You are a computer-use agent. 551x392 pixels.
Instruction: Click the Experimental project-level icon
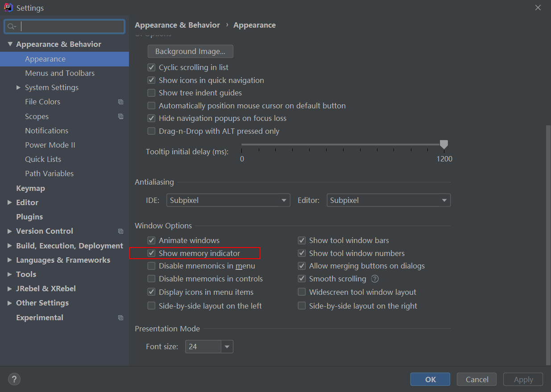coord(120,318)
